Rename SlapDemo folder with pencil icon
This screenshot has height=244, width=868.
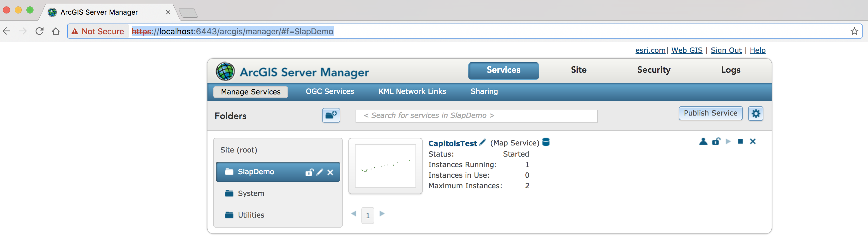click(x=320, y=172)
